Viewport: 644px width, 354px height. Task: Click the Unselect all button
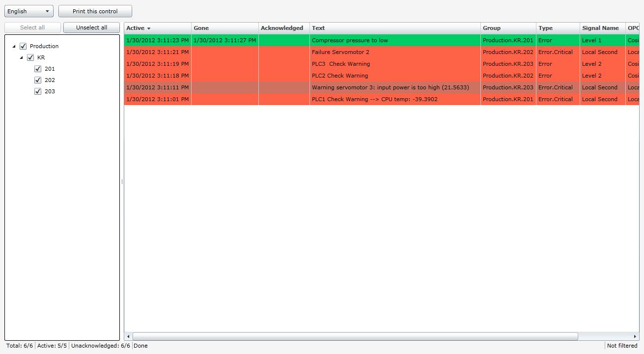click(91, 27)
